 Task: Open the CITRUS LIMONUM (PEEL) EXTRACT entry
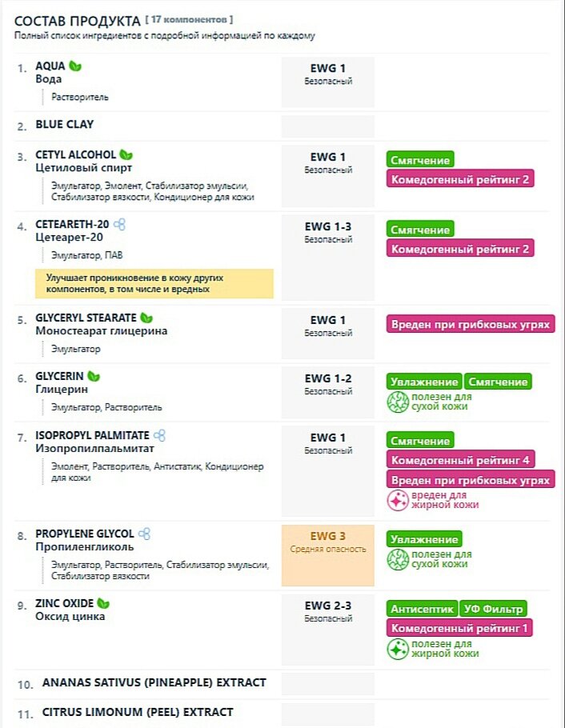(138, 712)
